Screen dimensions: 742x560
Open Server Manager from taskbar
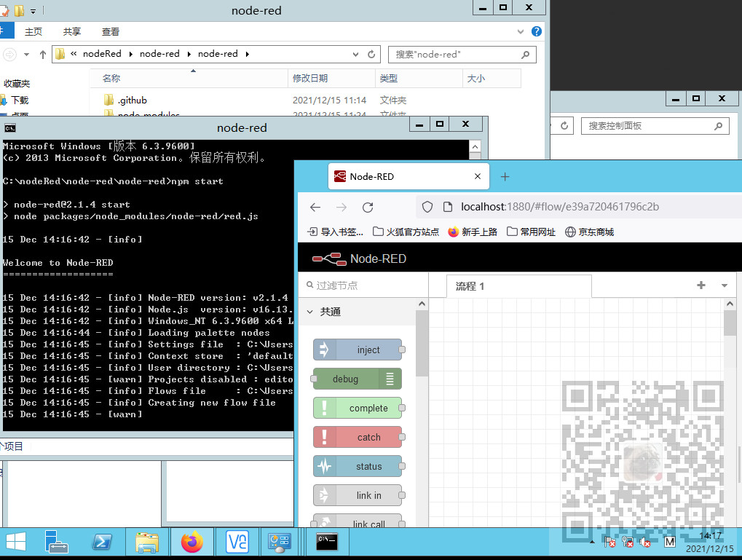pyautogui.click(x=56, y=542)
